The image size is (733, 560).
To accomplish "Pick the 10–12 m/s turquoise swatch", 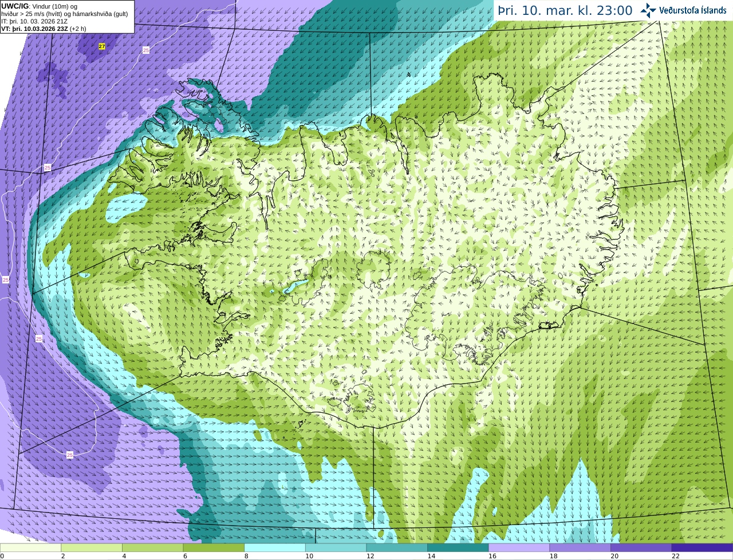I will point(336,548).
